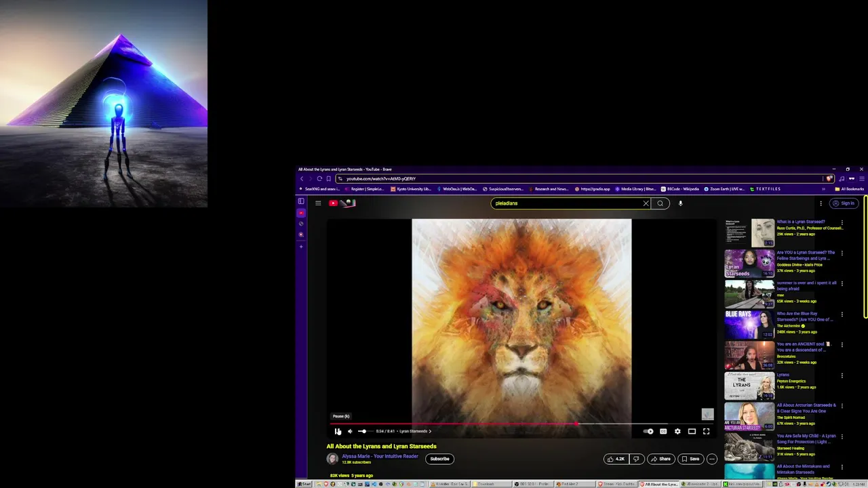
Task: Open Blue Rays video thumbnail
Action: tap(749, 325)
